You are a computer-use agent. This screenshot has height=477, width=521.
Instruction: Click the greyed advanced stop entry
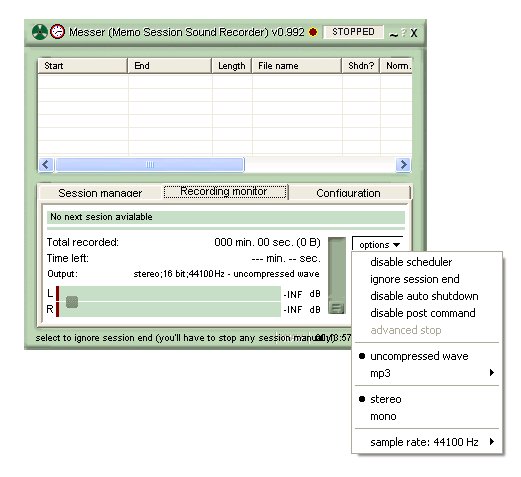tap(427, 330)
